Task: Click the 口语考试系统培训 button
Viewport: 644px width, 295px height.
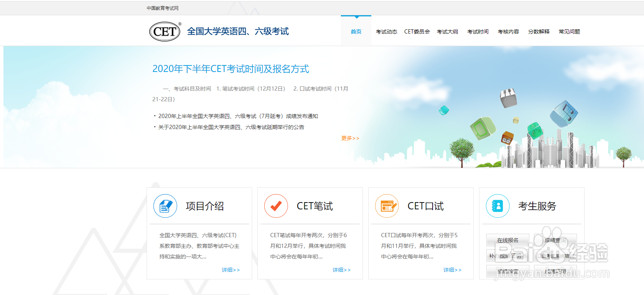Action: pos(555,256)
